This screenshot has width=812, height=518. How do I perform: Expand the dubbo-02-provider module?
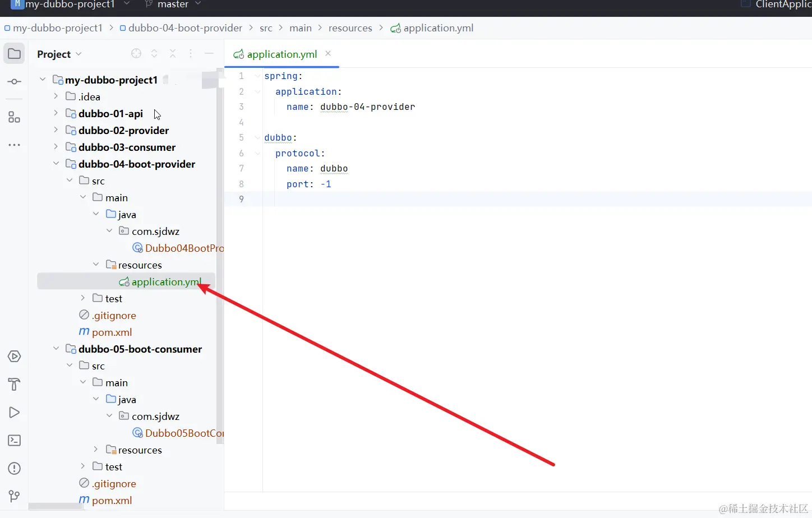[x=56, y=130]
